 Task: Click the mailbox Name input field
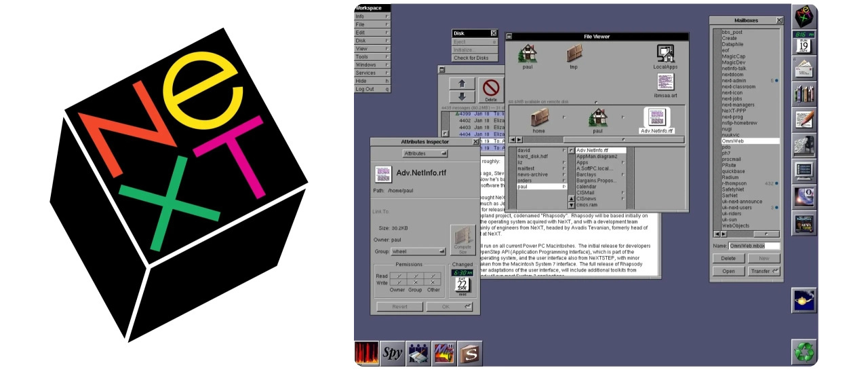click(x=754, y=246)
